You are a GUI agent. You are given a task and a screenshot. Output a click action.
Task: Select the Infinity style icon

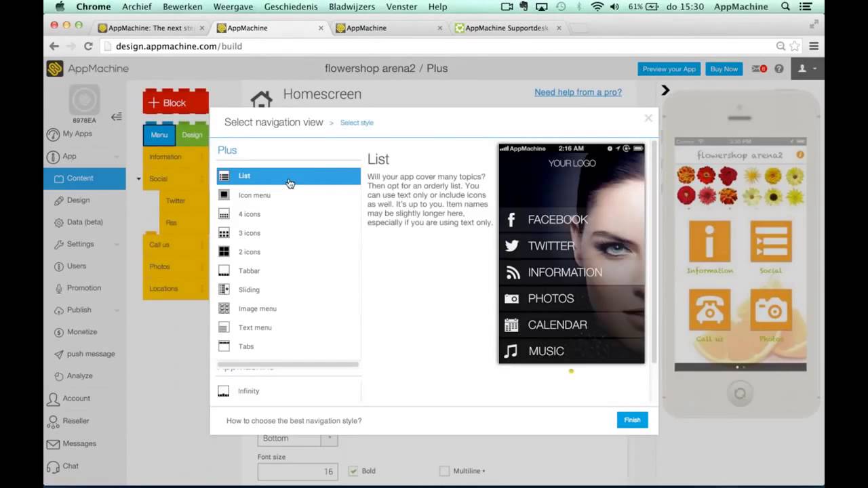pos(223,391)
